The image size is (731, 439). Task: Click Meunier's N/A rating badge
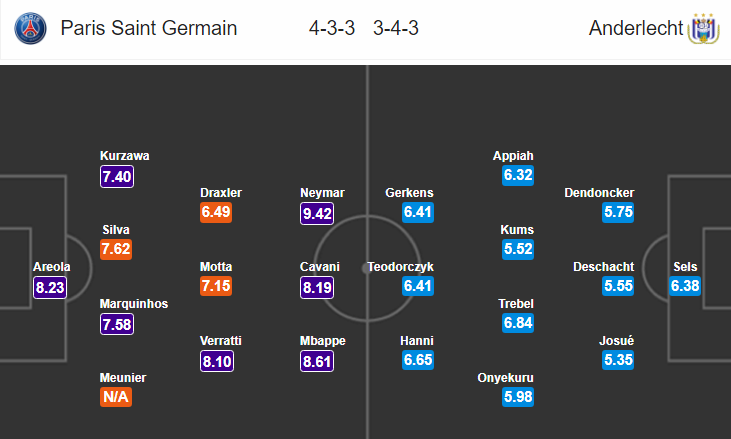(116, 397)
